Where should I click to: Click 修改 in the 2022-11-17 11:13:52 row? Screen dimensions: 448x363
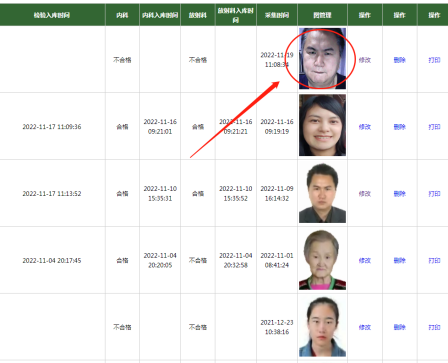point(365,194)
